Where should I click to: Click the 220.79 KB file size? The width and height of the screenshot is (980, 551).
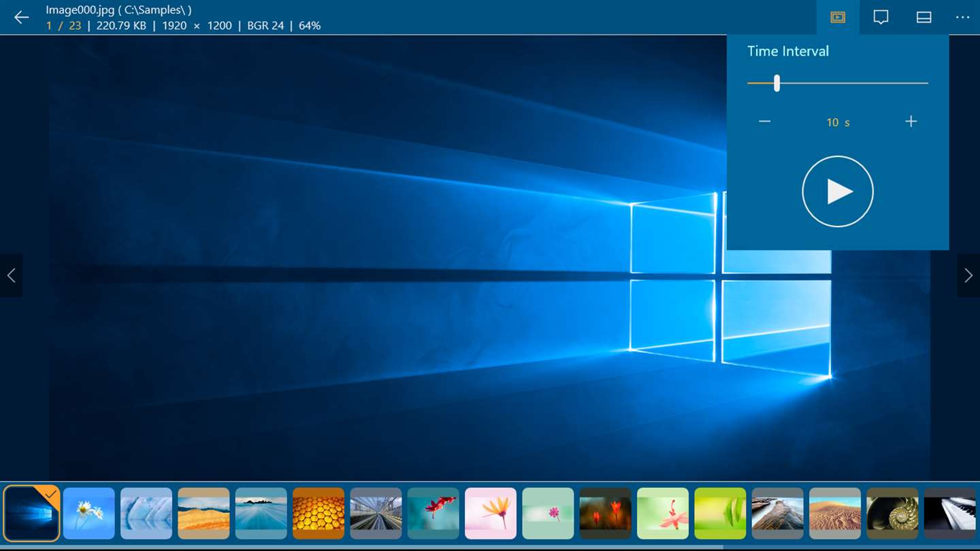pos(121,26)
